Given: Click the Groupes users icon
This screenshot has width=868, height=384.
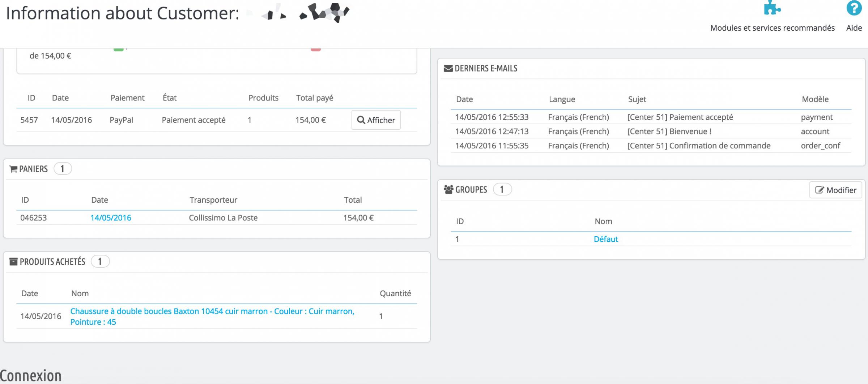Looking at the screenshot, I should 448,190.
